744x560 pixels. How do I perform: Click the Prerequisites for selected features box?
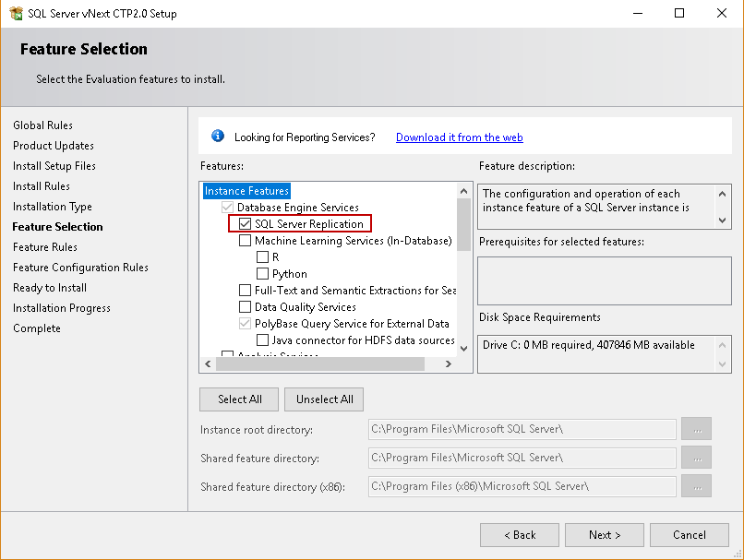(x=605, y=280)
